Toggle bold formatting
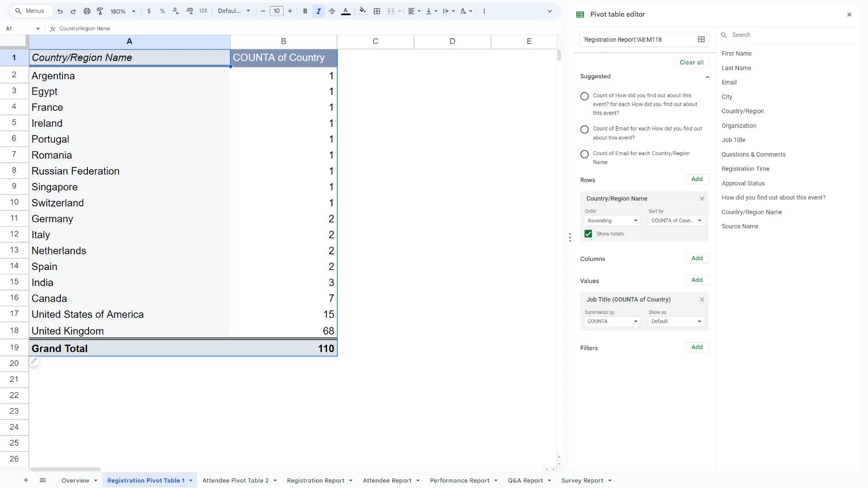Screen dimensions: 868x488 tap(305, 11)
